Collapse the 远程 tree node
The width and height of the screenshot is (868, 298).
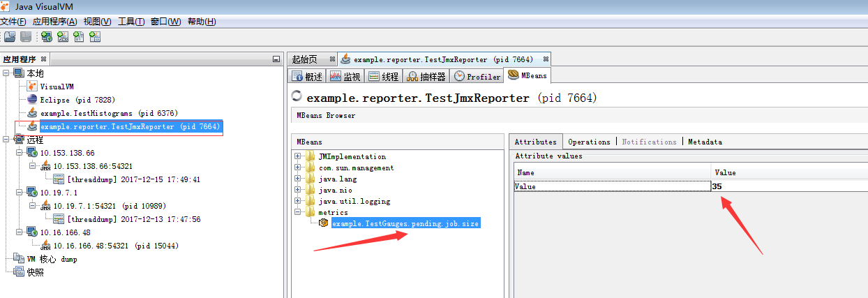pyautogui.click(x=6, y=140)
